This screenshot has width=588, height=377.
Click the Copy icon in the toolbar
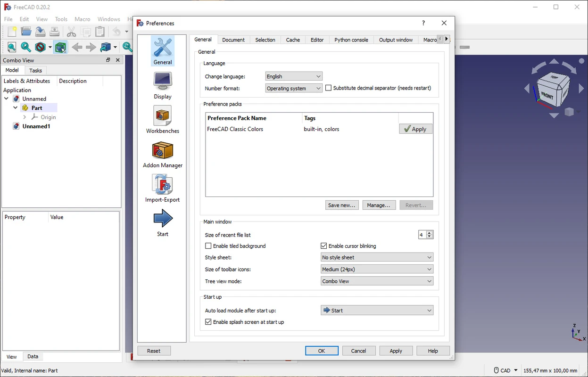point(86,32)
